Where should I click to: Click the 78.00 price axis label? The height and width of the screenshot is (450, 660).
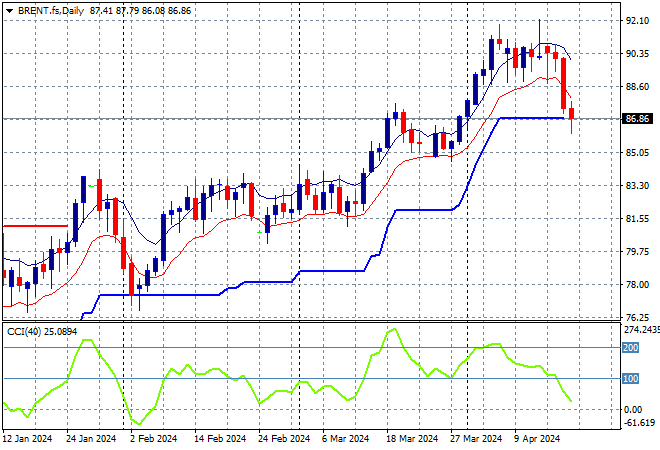[x=637, y=285]
